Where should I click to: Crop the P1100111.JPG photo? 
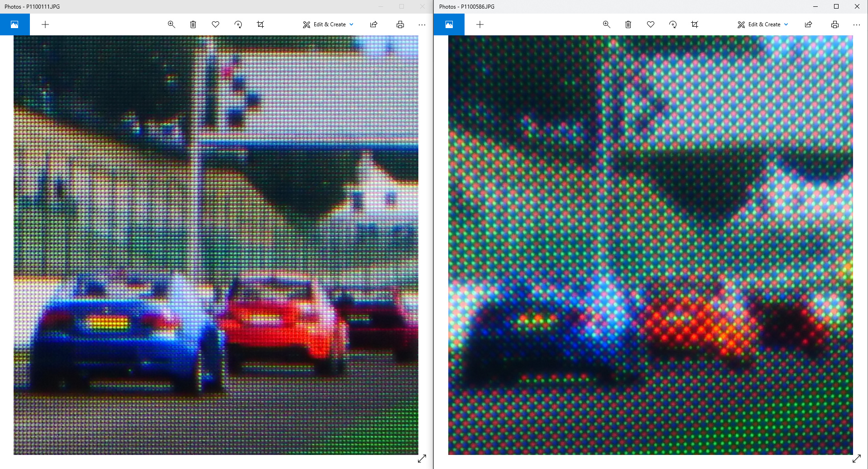[260, 24]
